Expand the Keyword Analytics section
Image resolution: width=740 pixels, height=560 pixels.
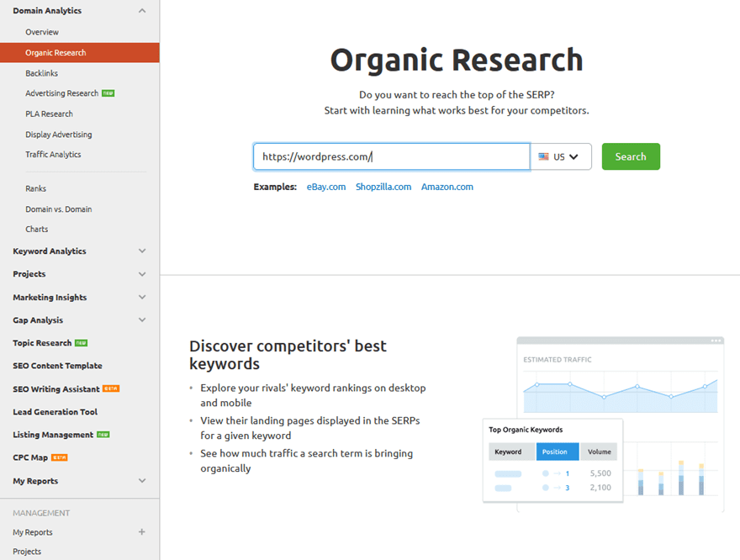[x=141, y=251]
